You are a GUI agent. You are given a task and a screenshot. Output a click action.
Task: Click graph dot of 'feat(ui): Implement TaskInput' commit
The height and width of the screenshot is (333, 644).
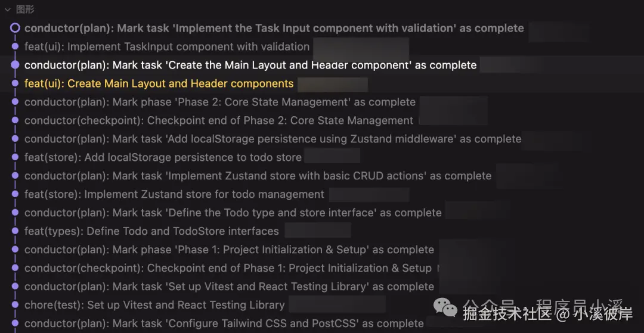tap(15, 46)
